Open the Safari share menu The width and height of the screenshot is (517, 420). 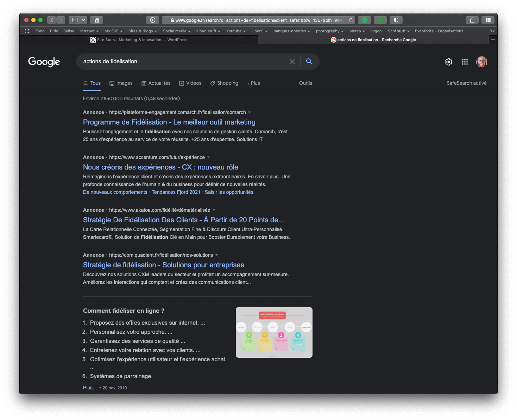472,20
